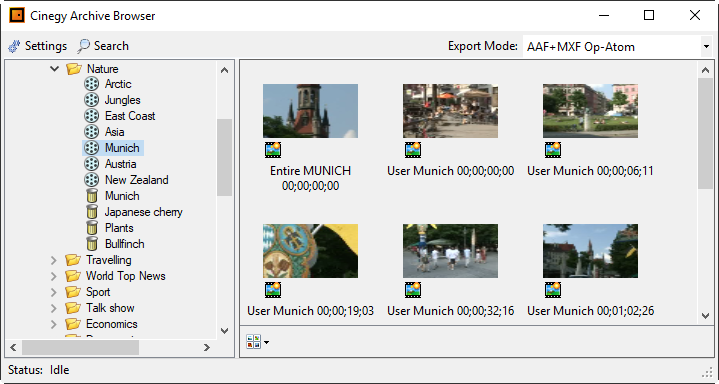Select the Jungles tree item
The width and height of the screenshot is (719, 384).
(122, 100)
